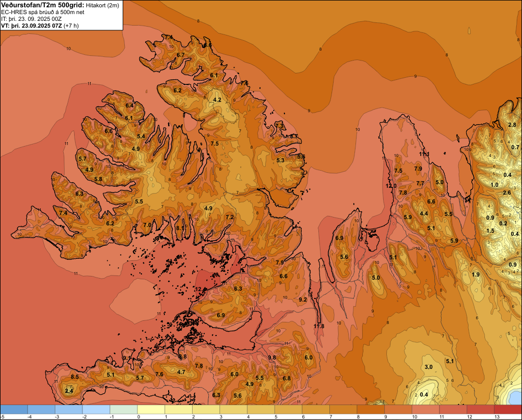Select the dark red legend swatch after 13

point(508,410)
